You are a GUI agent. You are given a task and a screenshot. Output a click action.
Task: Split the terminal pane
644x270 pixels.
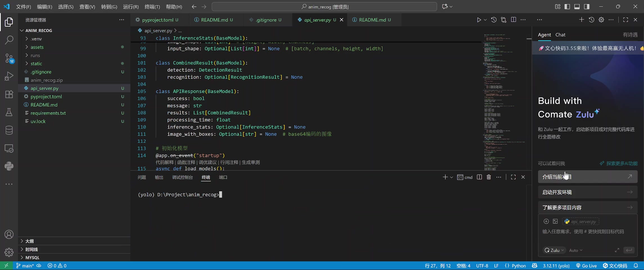click(x=479, y=177)
